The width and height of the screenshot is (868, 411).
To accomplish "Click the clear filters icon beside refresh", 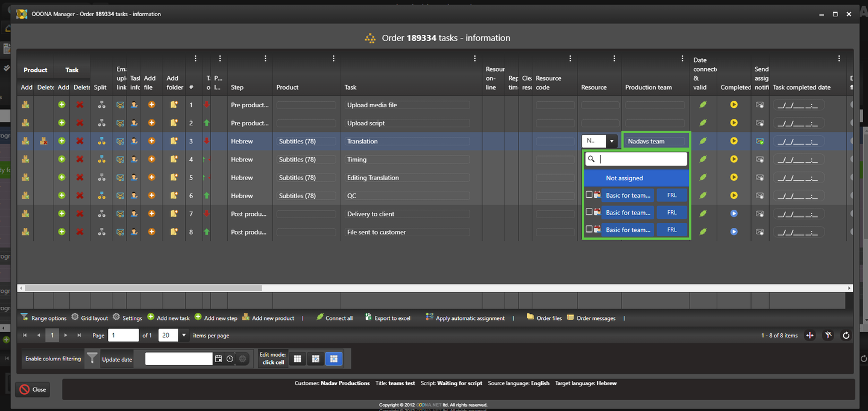I will click(x=828, y=336).
